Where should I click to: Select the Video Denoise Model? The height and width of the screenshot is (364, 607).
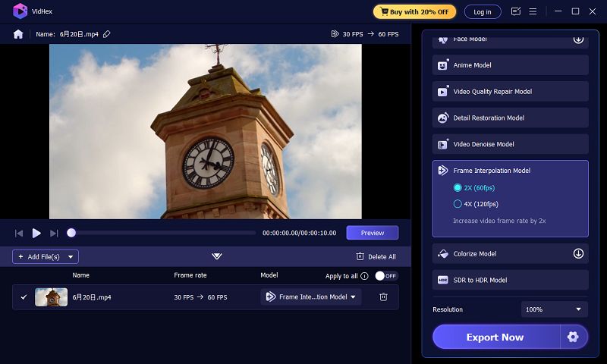[510, 144]
